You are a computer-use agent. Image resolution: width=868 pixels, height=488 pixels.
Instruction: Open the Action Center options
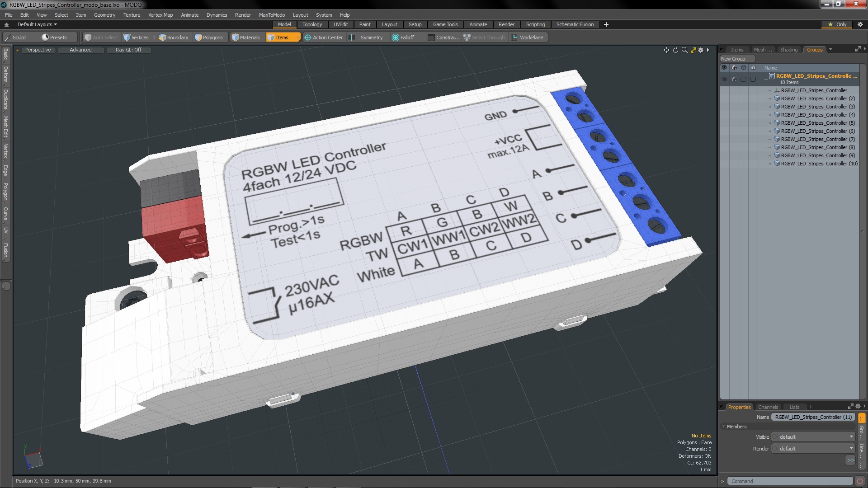pos(324,38)
